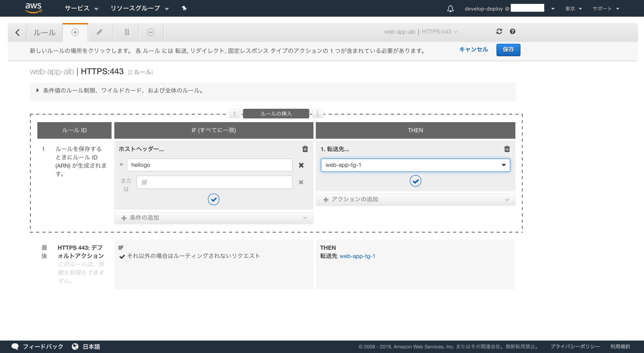Delete the forward action via trash icon
Screen dimensions: 644x353
point(507,149)
